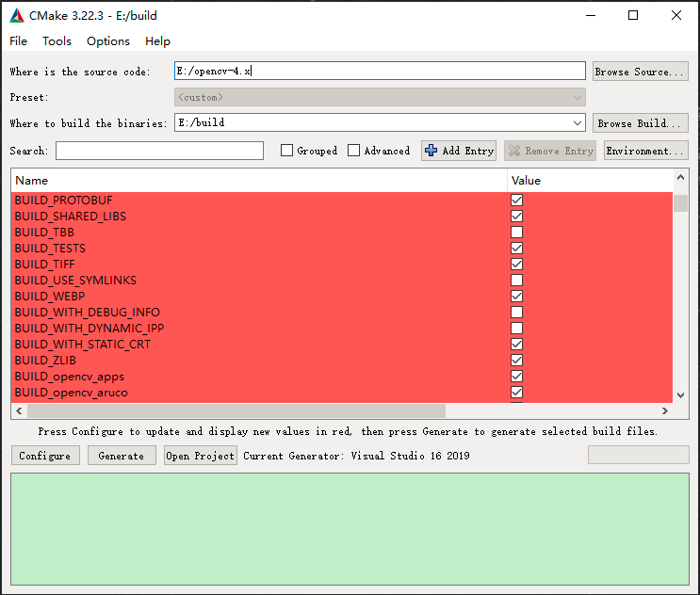Select the BUILD_WITH_DYNAMIC_IPP entry name

point(90,329)
